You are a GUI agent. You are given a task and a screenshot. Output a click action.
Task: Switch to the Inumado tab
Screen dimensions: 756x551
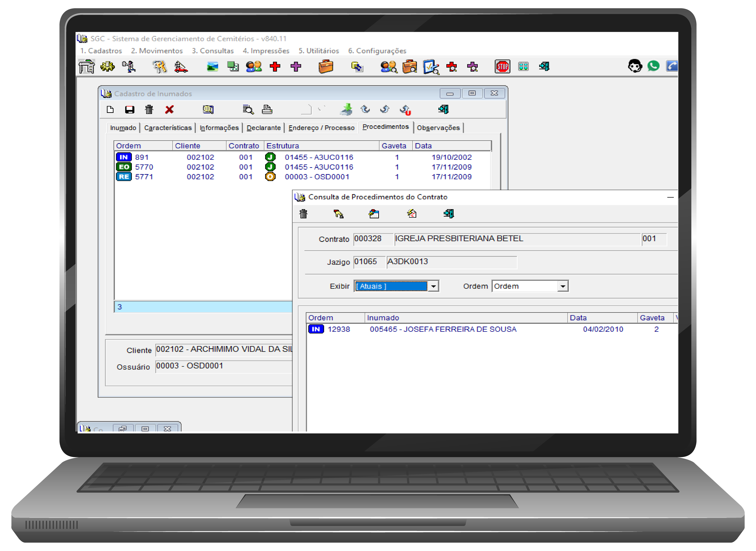123,128
